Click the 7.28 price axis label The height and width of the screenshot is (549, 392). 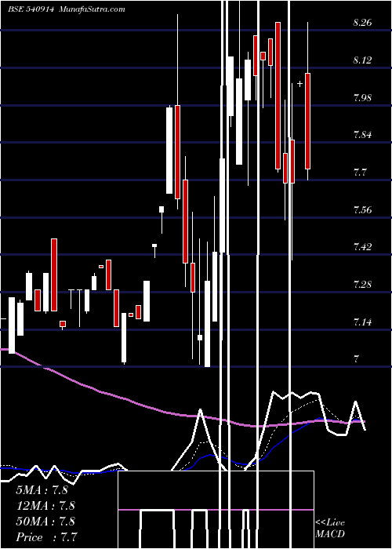point(362,284)
